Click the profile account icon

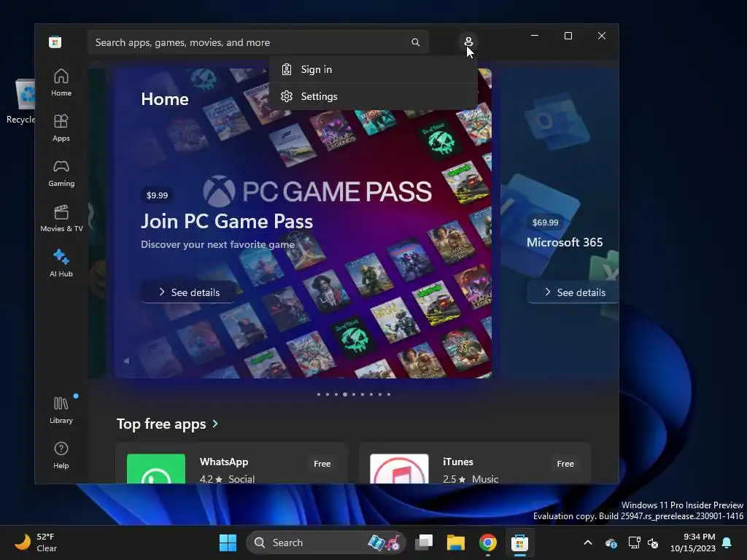(468, 42)
